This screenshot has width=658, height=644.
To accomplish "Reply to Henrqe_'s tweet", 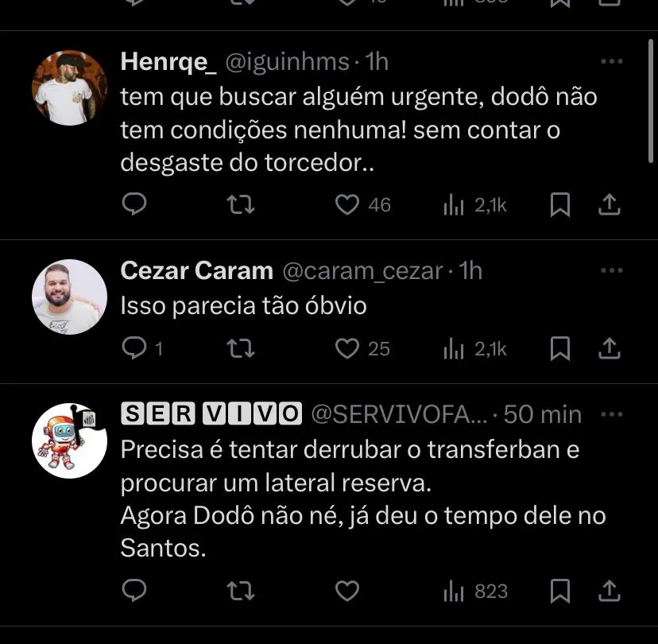I will point(135,205).
